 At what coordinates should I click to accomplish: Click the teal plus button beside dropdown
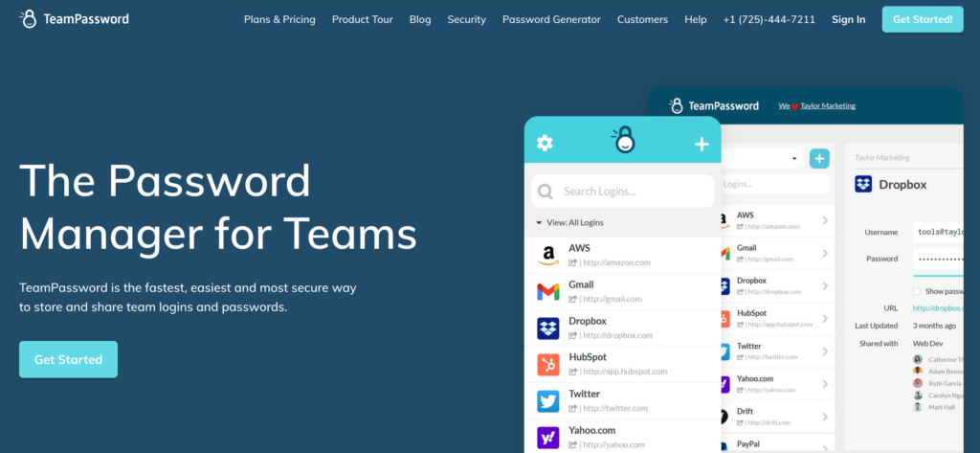click(x=819, y=159)
